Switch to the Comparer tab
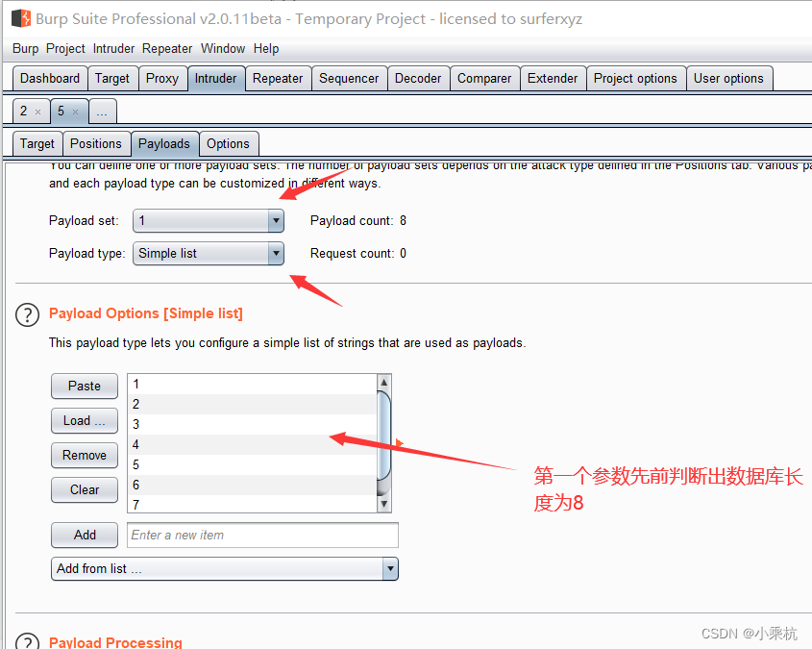Image resolution: width=812 pixels, height=649 pixels. click(x=484, y=78)
